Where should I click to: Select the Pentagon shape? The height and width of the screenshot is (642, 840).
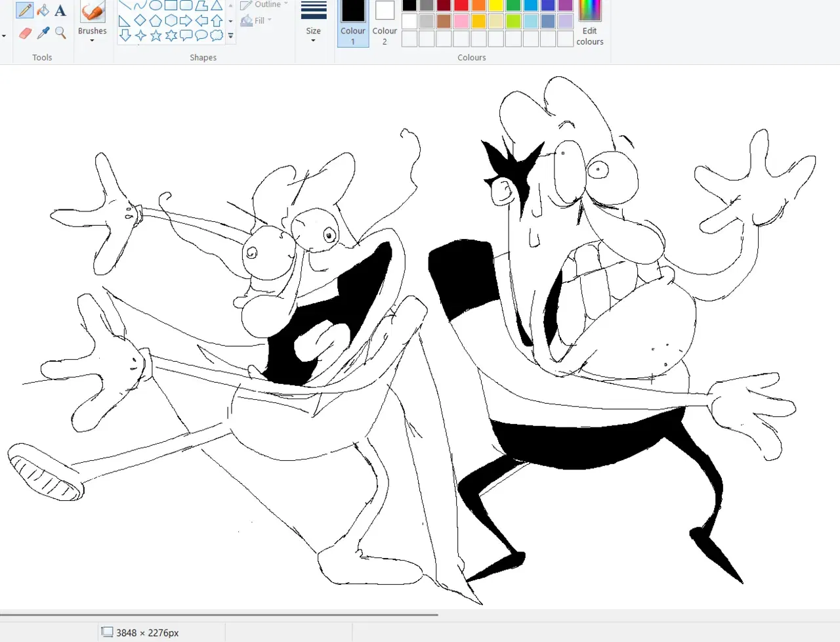pyautogui.click(x=156, y=21)
